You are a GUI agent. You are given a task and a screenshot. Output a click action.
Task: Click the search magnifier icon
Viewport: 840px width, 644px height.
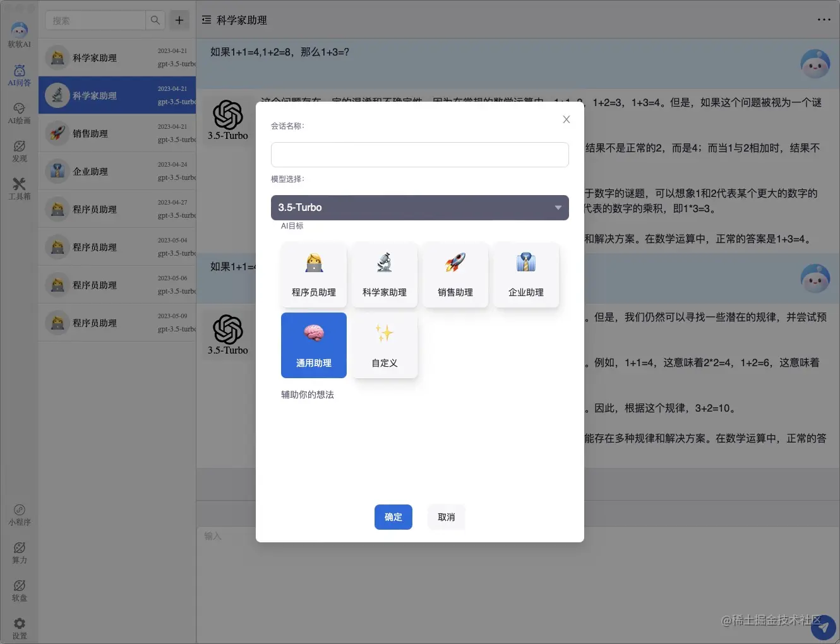pos(155,20)
